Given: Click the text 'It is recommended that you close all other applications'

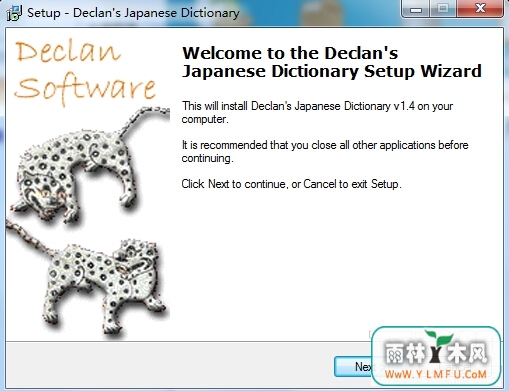Looking at the screenshot, I should click(x=308, y=145).
